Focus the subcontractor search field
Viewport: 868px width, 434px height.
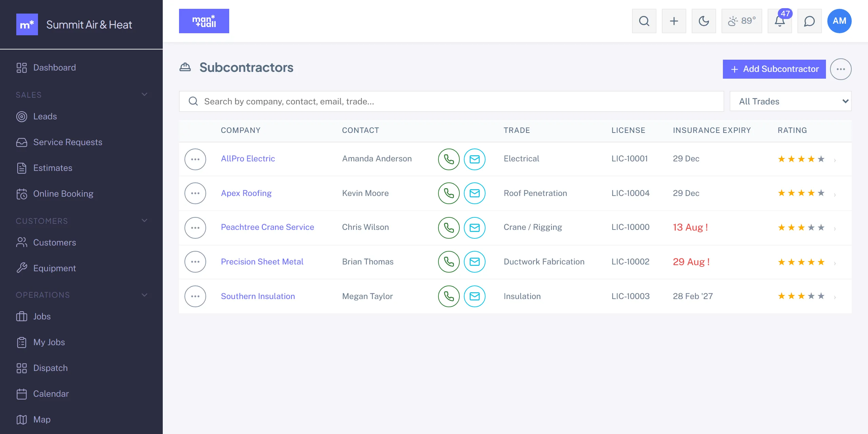(x=451, y=101)
